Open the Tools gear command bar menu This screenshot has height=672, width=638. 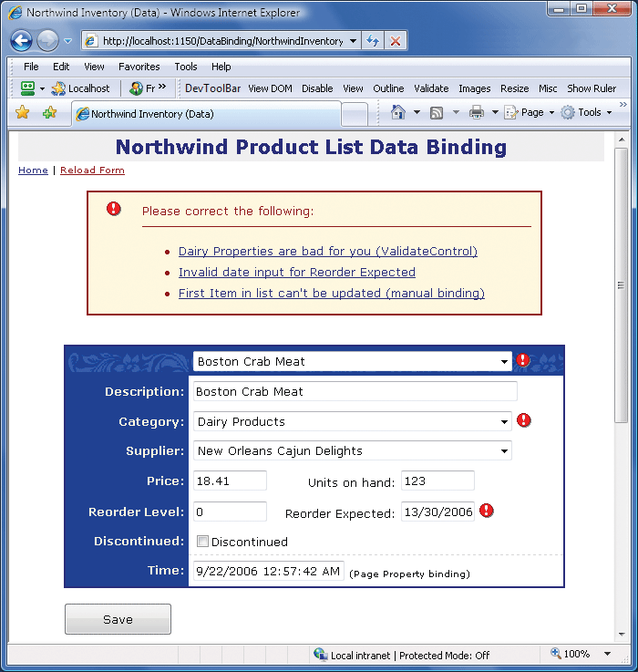[587, 112]
